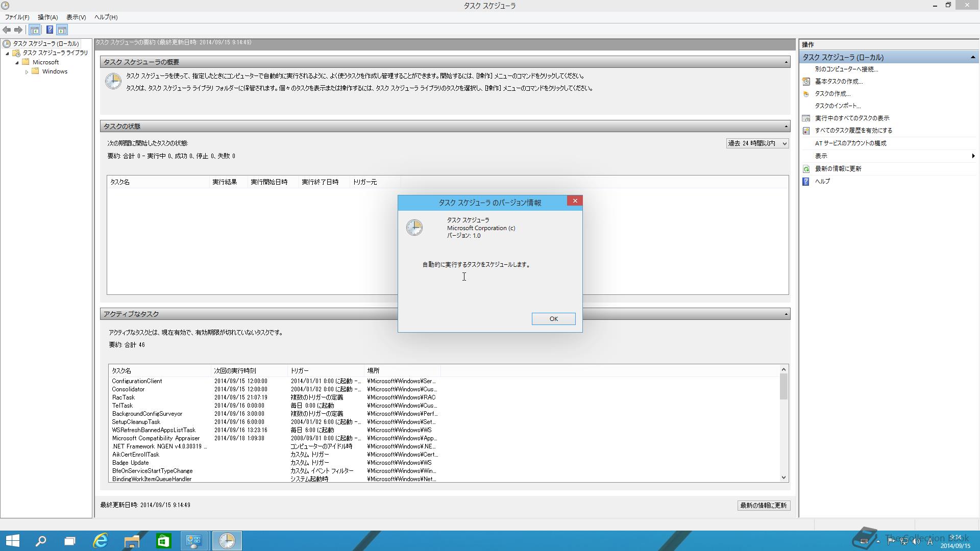
Task: Expand the Windows folder node
Action: (x=27, y=72)
